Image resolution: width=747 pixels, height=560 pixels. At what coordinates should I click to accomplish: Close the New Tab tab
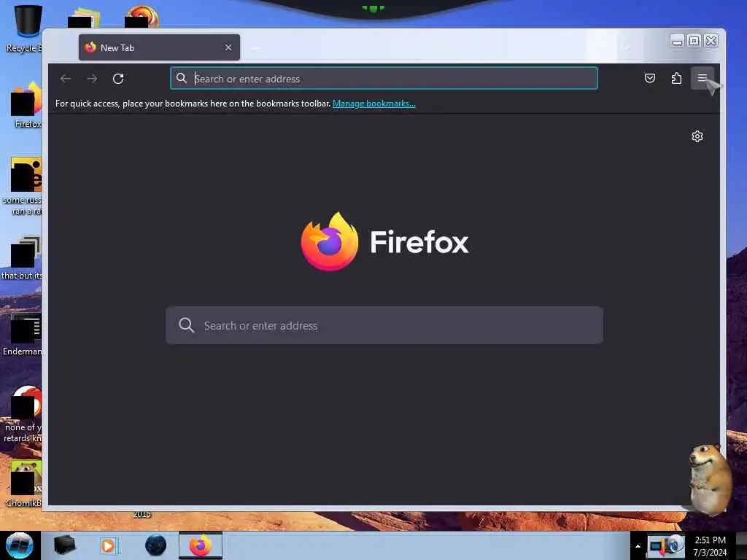[x=228, y=47]
